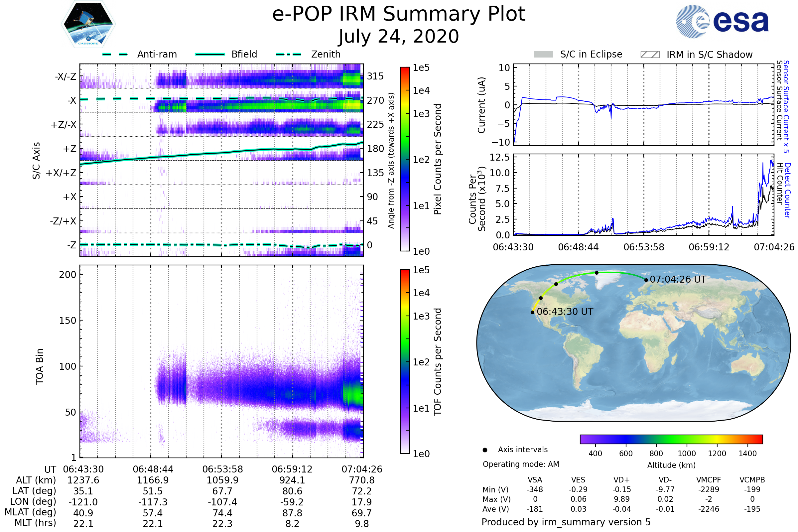Click the 07:04:26 UT end point on map
This screenshot has width=798, height=532.
(646, 280)
